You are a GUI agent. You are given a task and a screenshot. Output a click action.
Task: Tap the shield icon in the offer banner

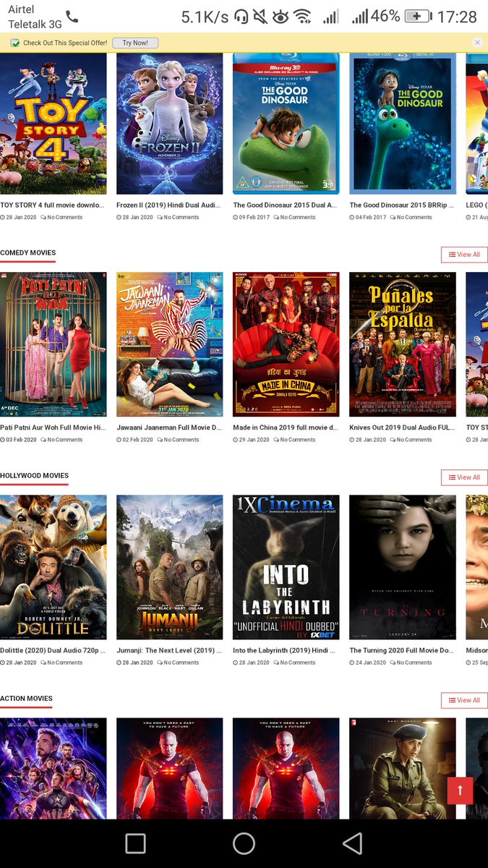tap(14, 43)
